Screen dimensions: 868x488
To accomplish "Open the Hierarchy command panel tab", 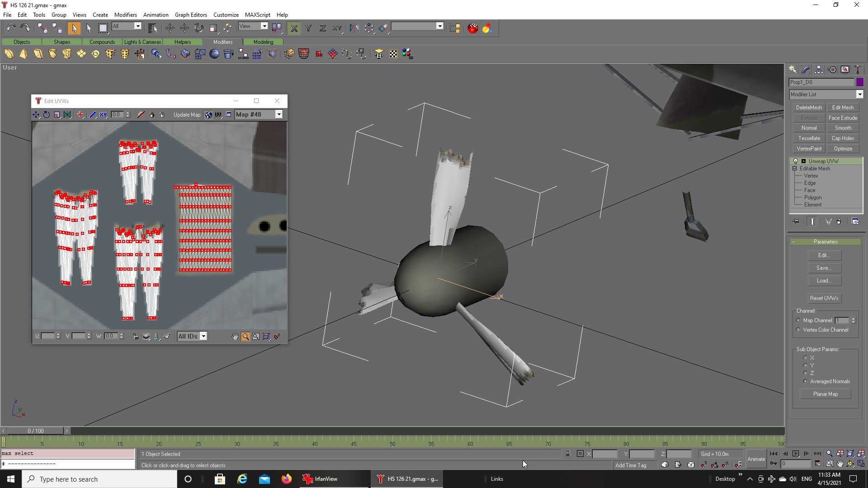I will point(819,70).
